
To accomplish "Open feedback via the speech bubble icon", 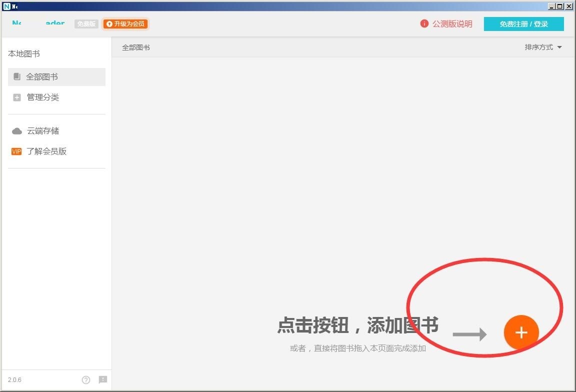I will [x=103, y=379].
